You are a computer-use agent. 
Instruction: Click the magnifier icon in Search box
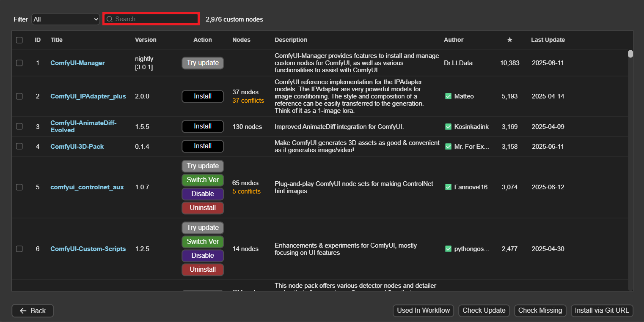tap(110, 19)
